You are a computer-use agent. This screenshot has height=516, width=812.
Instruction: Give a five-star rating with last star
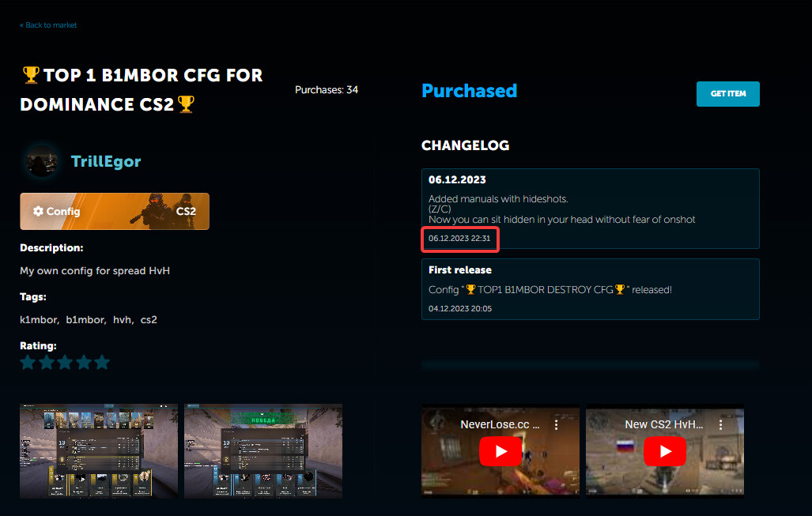point(101,363)
